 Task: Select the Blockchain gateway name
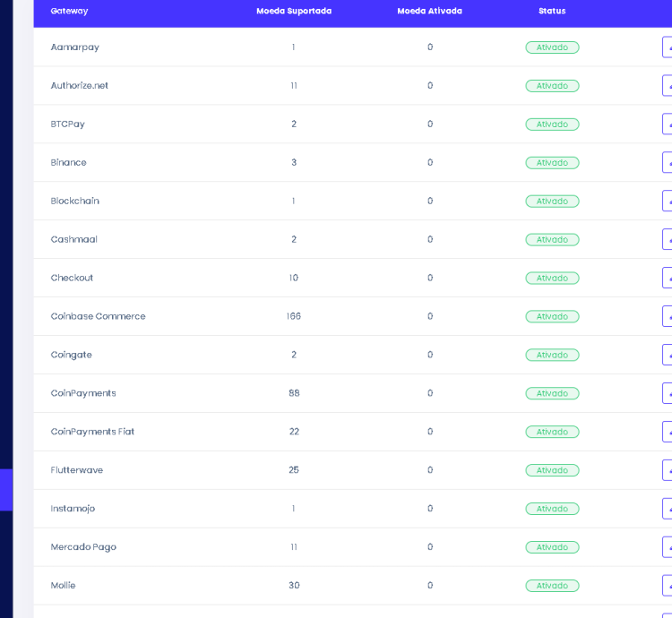click(x=74, y=201)
